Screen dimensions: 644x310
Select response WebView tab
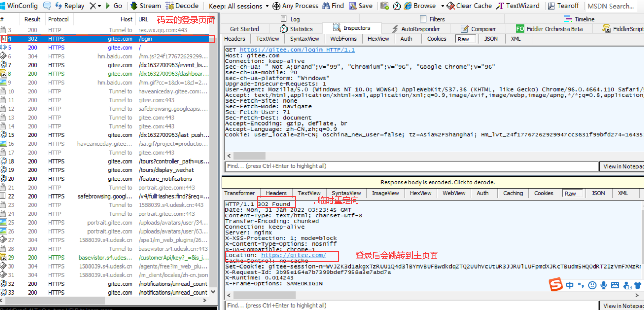click(x=454, y=193)
